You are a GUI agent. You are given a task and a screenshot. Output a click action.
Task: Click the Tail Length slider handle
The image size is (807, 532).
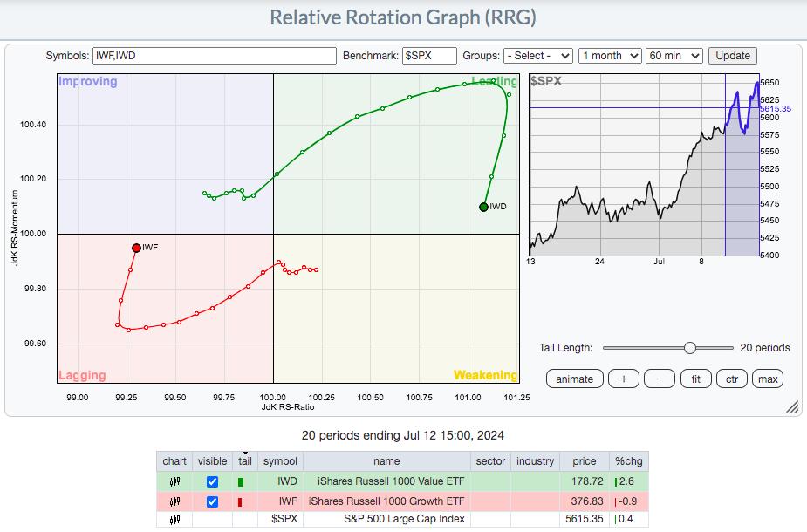[690, 347]
